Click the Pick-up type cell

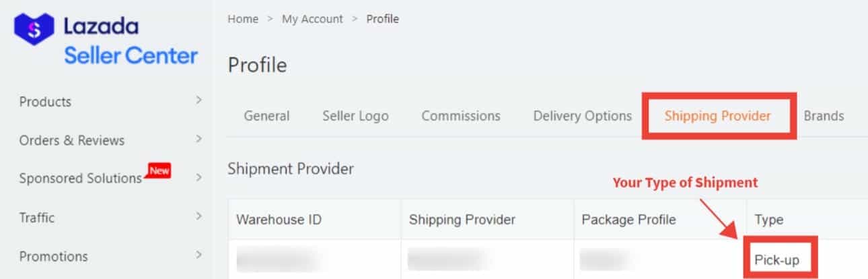click(777, 259)
